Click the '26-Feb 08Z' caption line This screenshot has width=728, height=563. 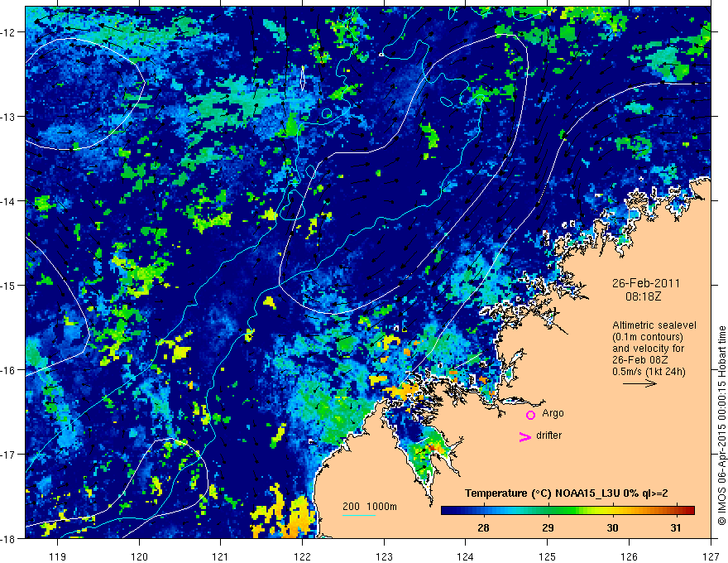click(638, 360)
